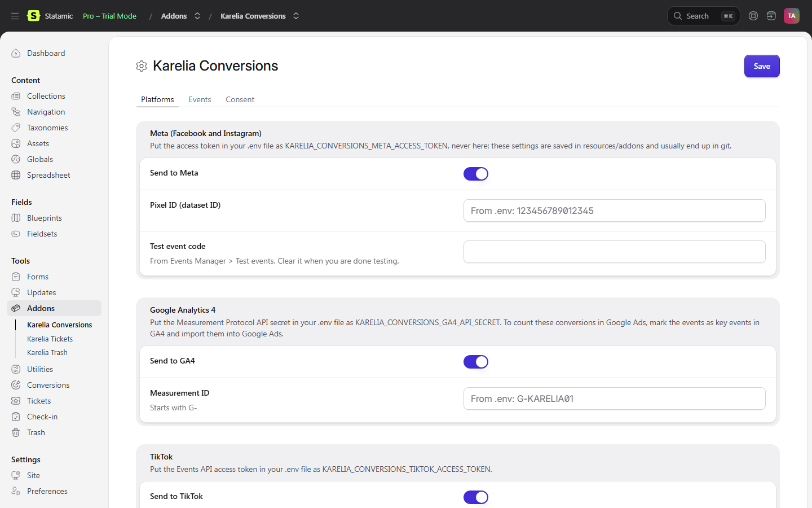The height and width of the screenshot is (508, 812).
Task: Click the Pro – Trial Mode label
Action: [x=109, y=16]
